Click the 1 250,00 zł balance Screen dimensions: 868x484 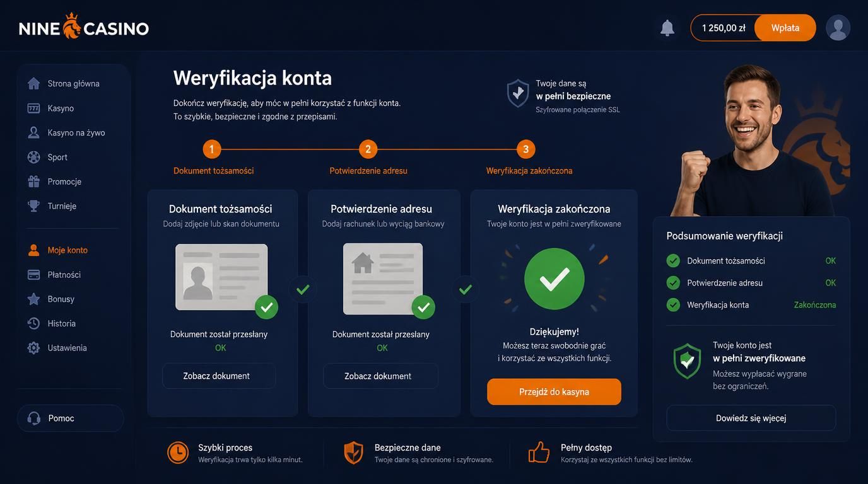click(x=724, y=28)
